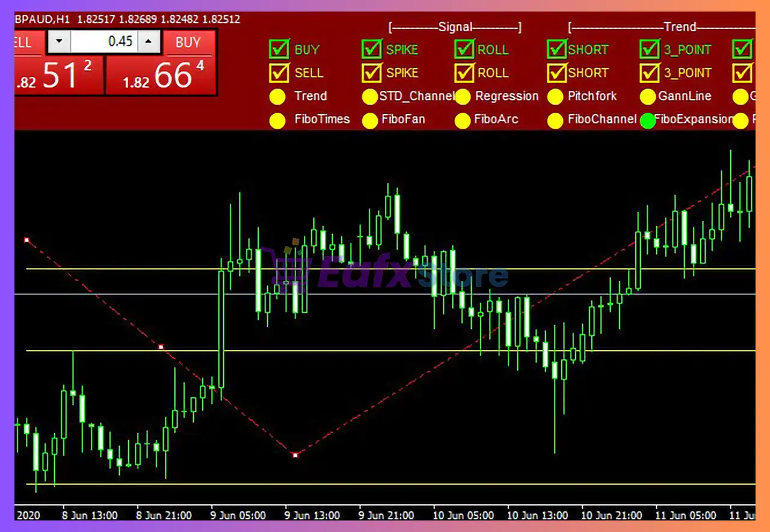Screen dimensions: 770x532
Task: Activate the Regression circle button
Action: click(463, 97)
